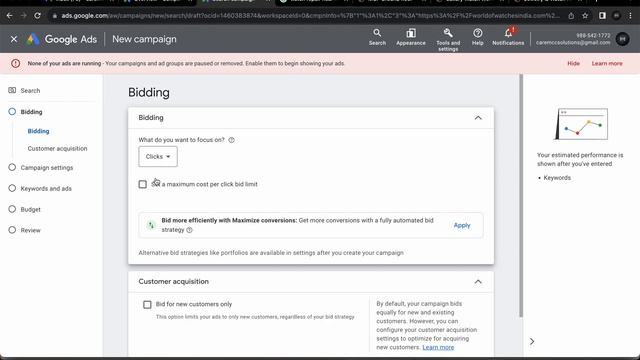
Task: Hide the ads not running banner
Action: coord(573,64)
